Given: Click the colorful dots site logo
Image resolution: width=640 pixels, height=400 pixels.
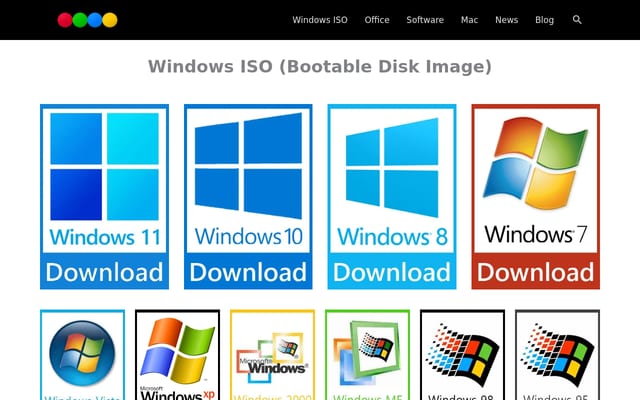Looking at the screenshot, I should click(87, 20).
